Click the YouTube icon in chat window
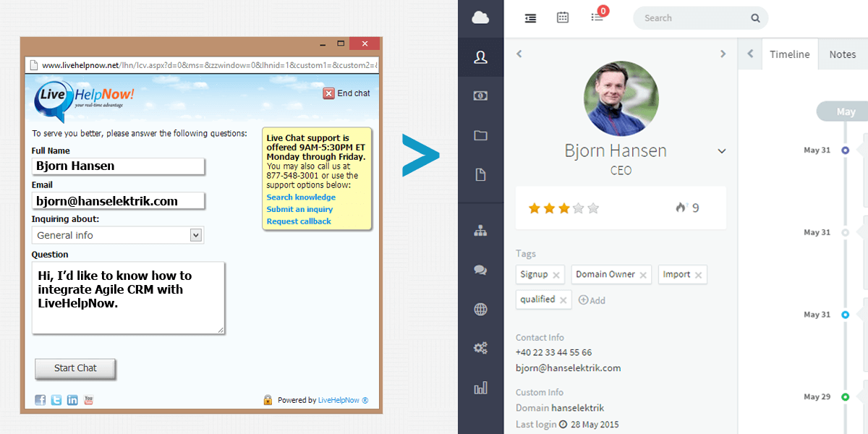 point(88,400)
